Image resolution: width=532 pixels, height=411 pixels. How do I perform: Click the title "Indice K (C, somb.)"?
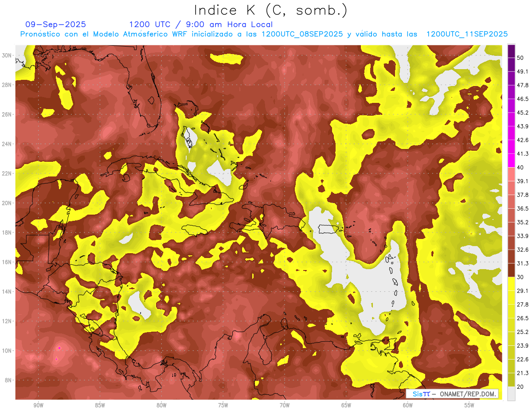pos(271,10)
